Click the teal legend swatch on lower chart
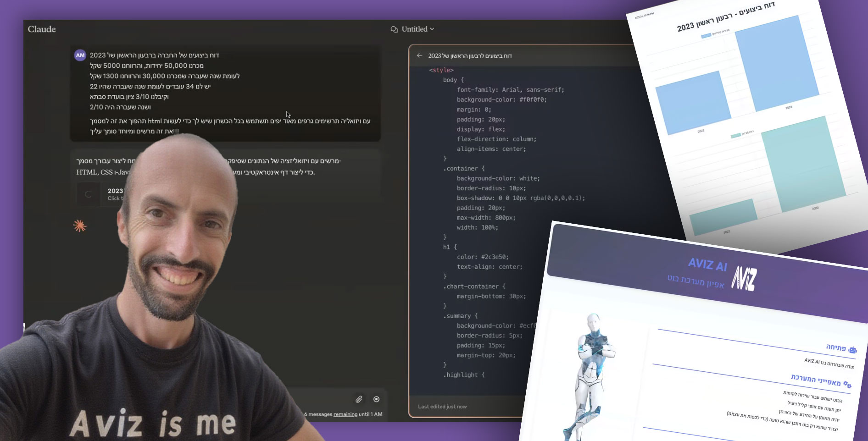This screenshot has height=441, width=868. (735, 136)
